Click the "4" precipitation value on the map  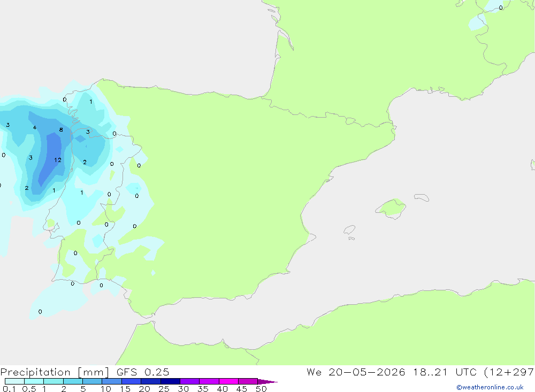pos(34,128)
